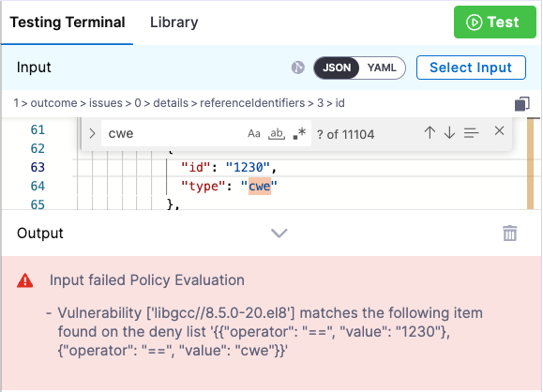The image size is (543, 392).
Task: Switch input format to YAML
Action: pos(382,68)
